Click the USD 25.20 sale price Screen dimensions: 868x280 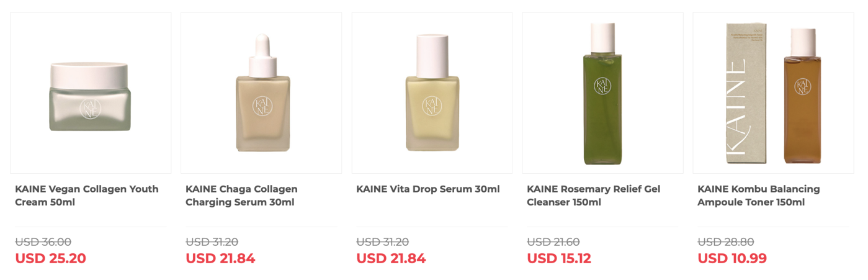coord(50,258)
